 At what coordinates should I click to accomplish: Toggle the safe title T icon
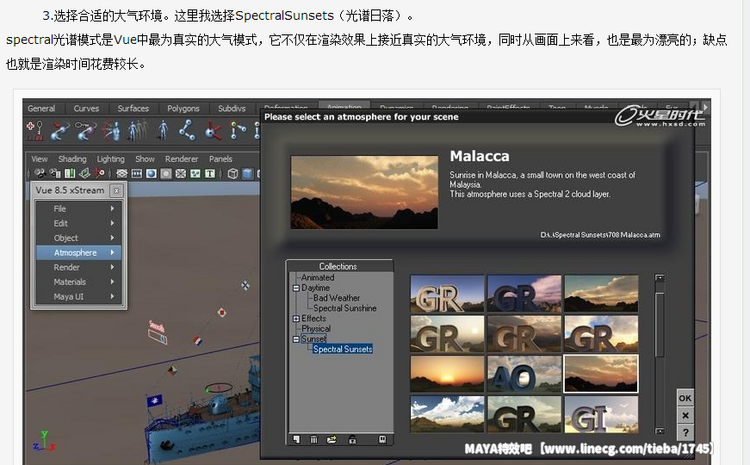pos(210,173)
